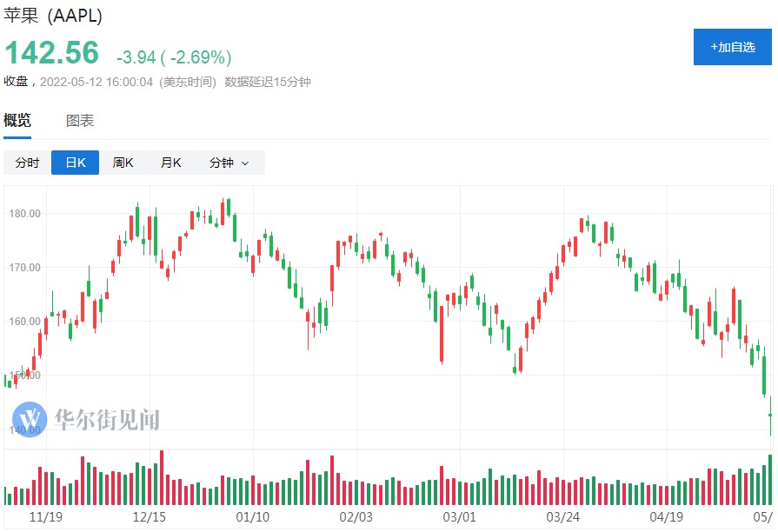
Task: Click the 数据延迟15分钟 delay notice
Action: (268, 82)
